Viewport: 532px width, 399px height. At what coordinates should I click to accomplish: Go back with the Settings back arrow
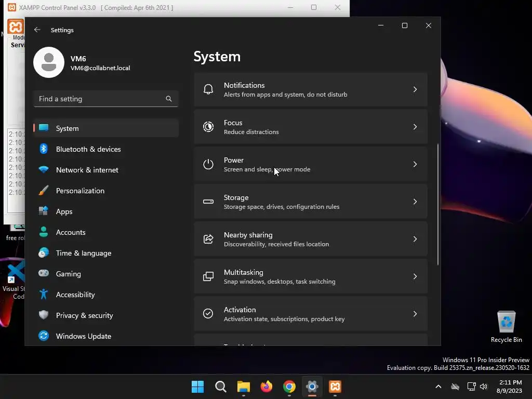tap(37, 30)
